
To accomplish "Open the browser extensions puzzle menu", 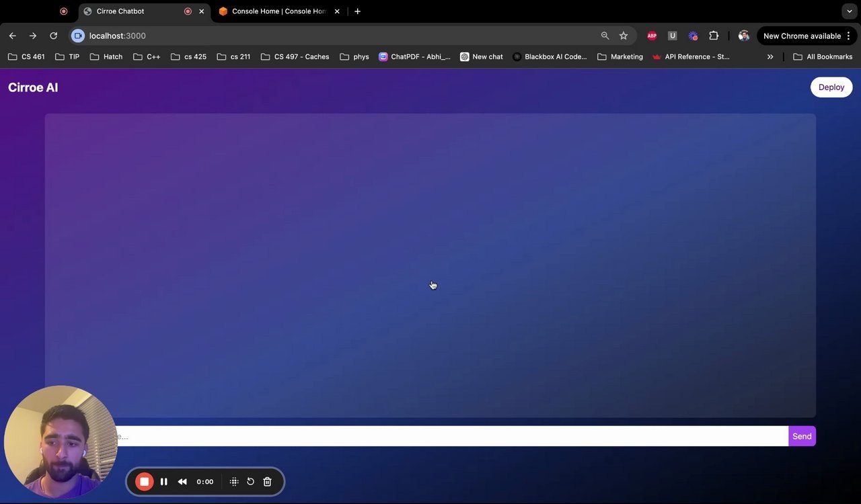I will tap(714, 36).
